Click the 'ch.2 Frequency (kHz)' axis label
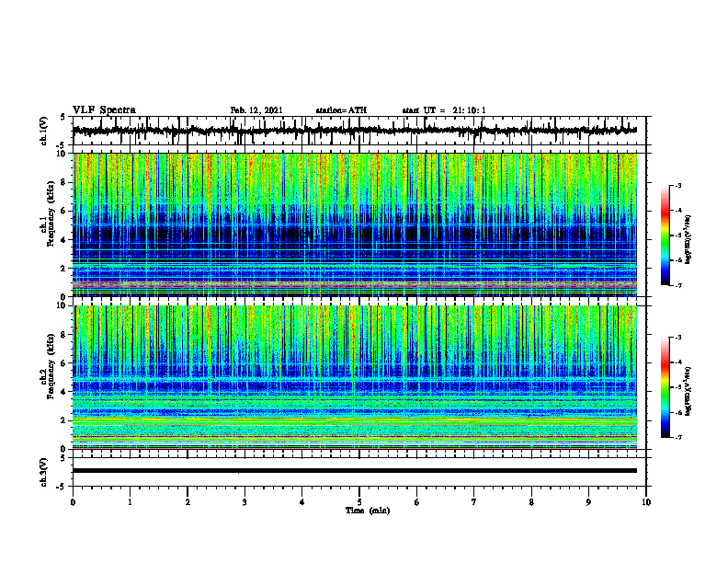728x563 pixels. click(x=48, y=366)
